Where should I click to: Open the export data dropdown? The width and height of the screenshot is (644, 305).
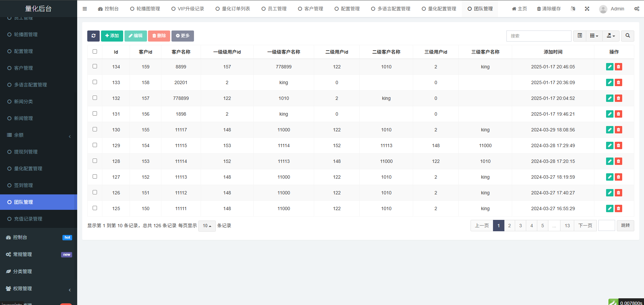tap(611, 36)
